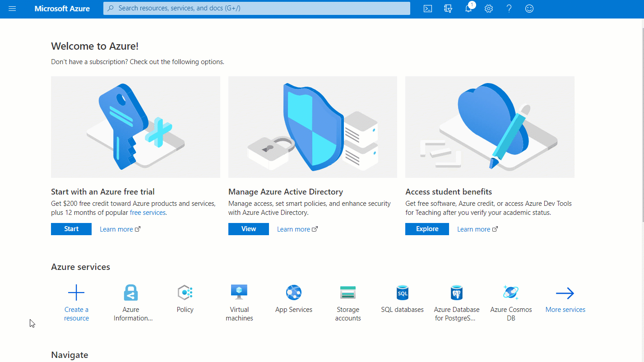
Task: Open the Azure Cosmos DB icon
Action: [511, 292]
